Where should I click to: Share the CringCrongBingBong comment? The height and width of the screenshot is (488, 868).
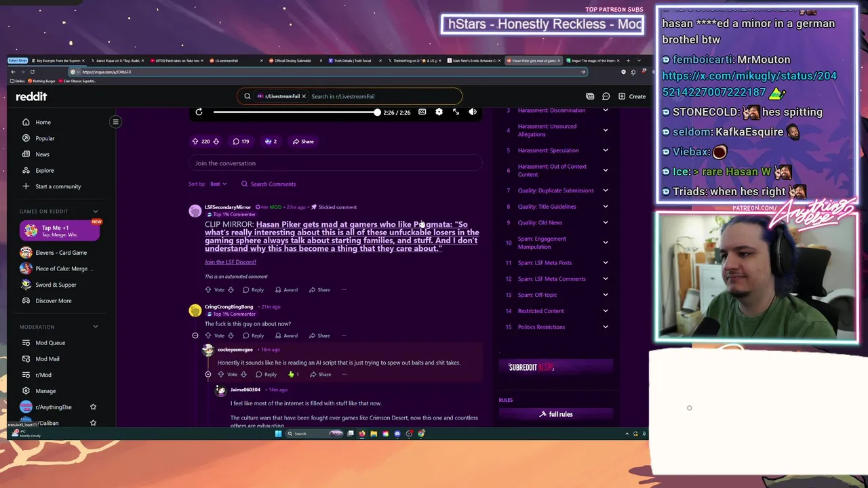[x=319, y=335]
